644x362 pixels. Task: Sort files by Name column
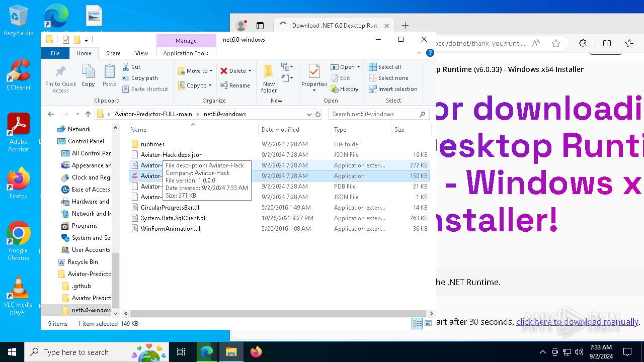coord(193,130)
